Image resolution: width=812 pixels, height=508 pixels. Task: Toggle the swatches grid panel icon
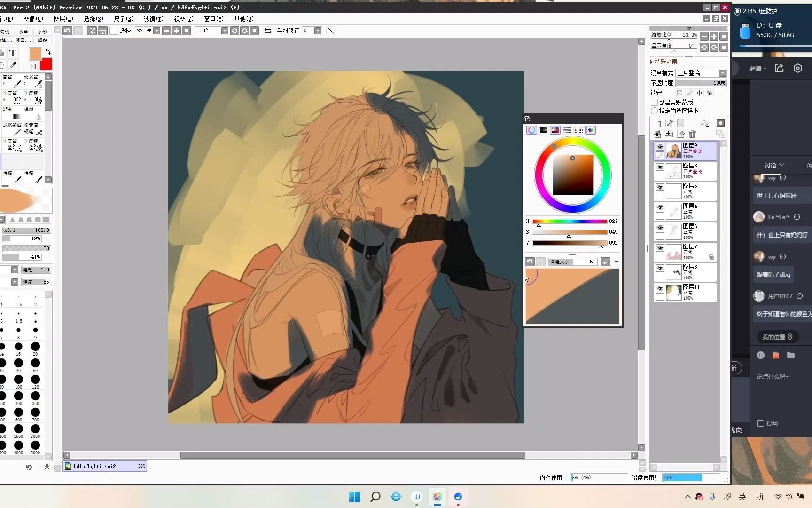pyautogui.click(x=579, y=130)
